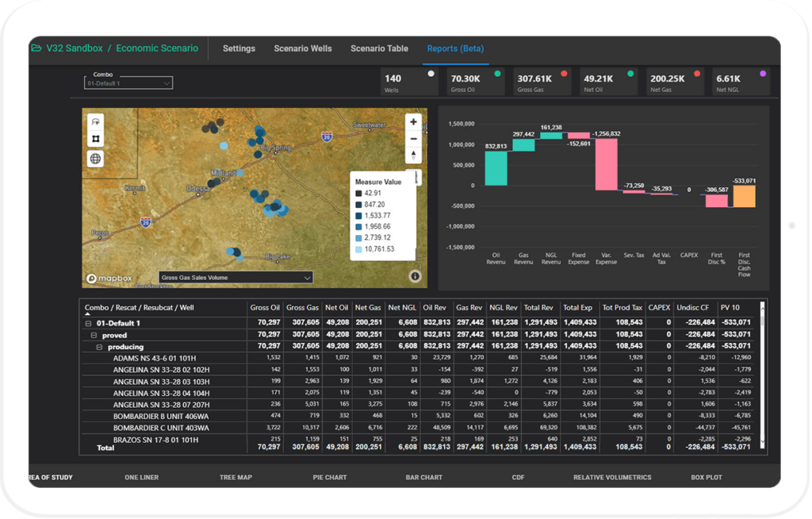
Task: Switch to the Scenario Wells tab
Action: (x=303, y=48)
